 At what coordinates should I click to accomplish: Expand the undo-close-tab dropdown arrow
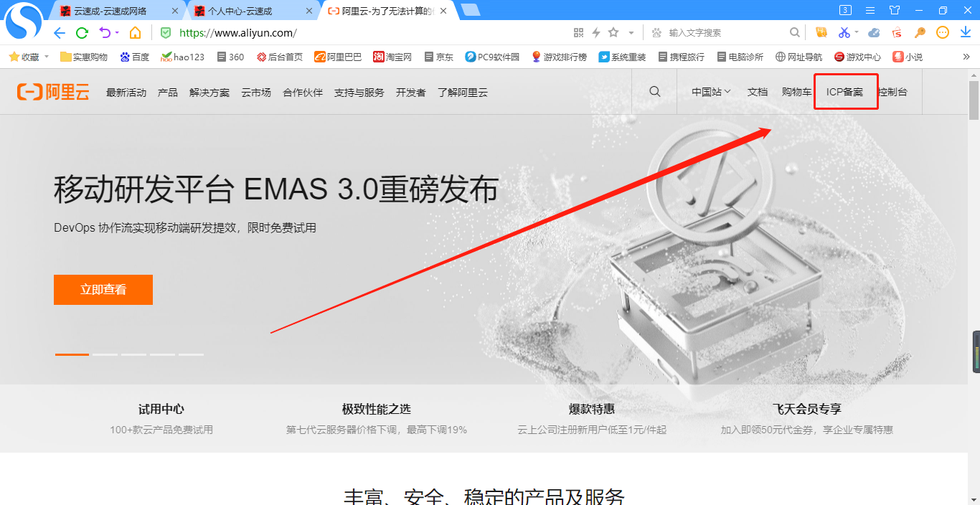pos(117,33)
